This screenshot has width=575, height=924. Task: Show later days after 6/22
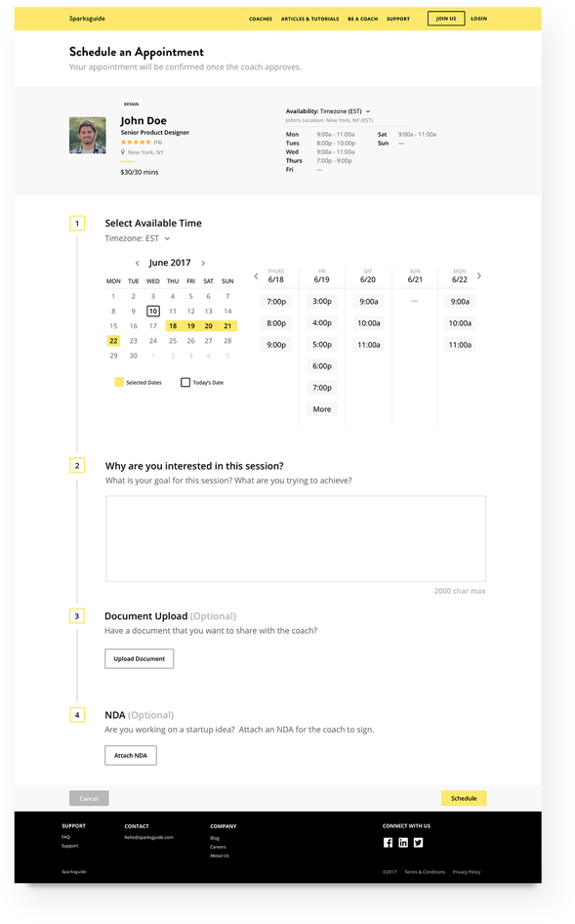click(479, 275)
